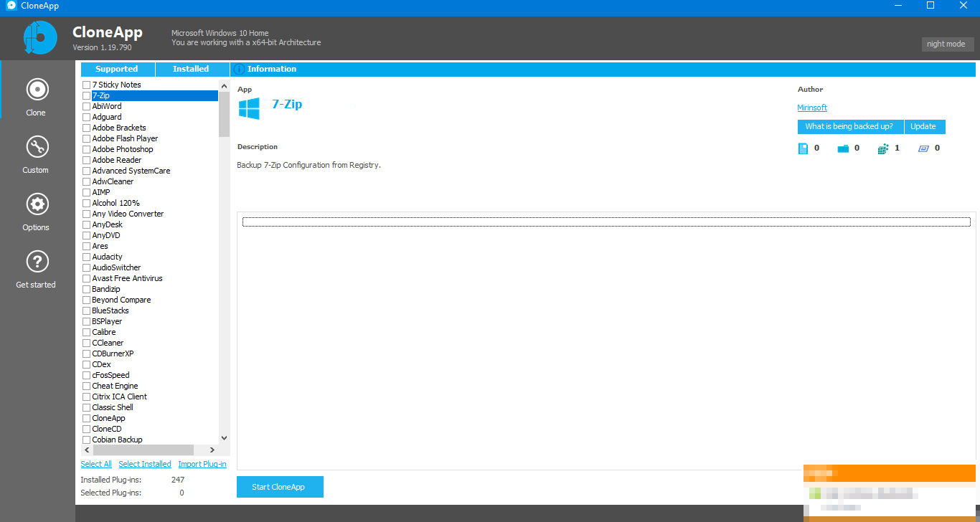Open the Supported tab
This screenshot has height=522, width=980.
(117, 69)
